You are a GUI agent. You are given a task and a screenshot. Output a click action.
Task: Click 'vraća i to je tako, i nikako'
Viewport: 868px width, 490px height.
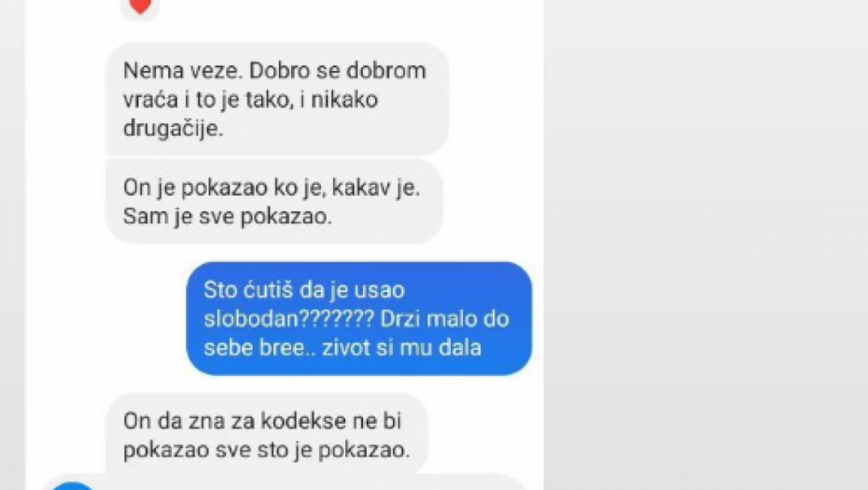(250, 100)
